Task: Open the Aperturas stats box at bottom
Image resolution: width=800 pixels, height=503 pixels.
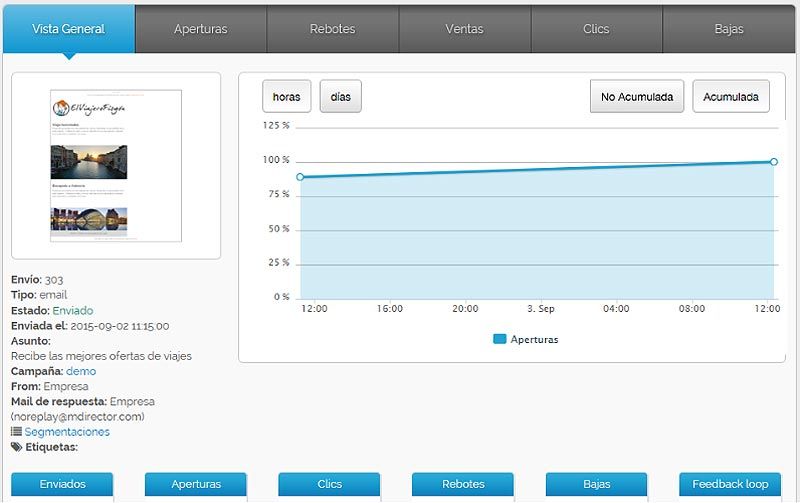Action: point(196,484)
